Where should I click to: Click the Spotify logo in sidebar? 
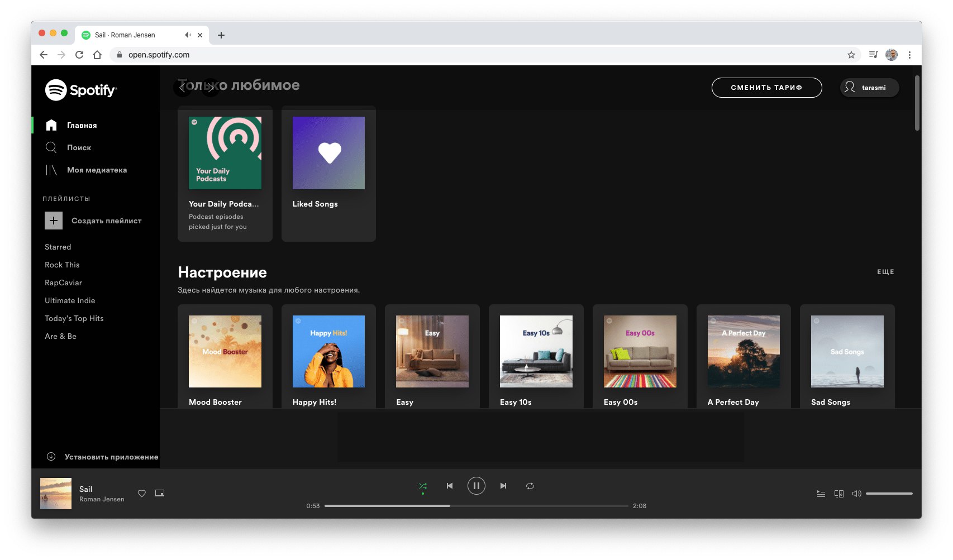click(81, 90)
